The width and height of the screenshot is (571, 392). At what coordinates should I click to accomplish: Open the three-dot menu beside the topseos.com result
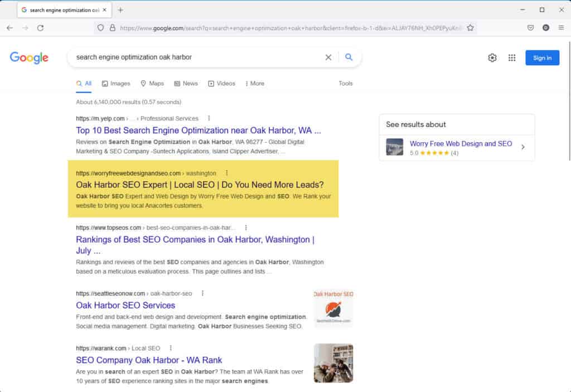point(246,228)
